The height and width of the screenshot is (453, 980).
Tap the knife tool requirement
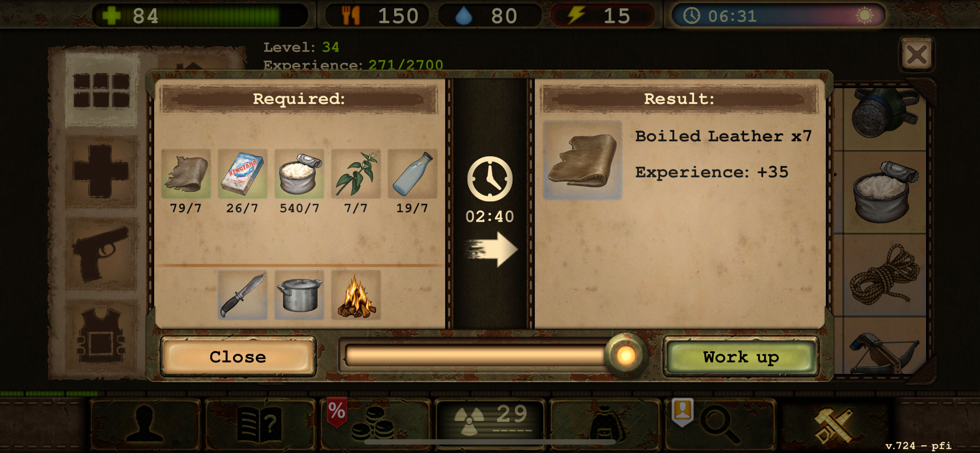[242, 295]
